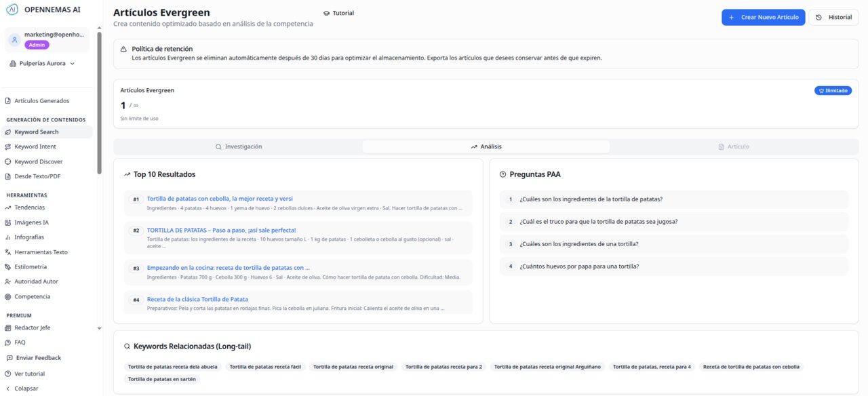Open the first result about tortilla con cebolla
The width and height of the screenshot is (868, 396).
point(220,199)
